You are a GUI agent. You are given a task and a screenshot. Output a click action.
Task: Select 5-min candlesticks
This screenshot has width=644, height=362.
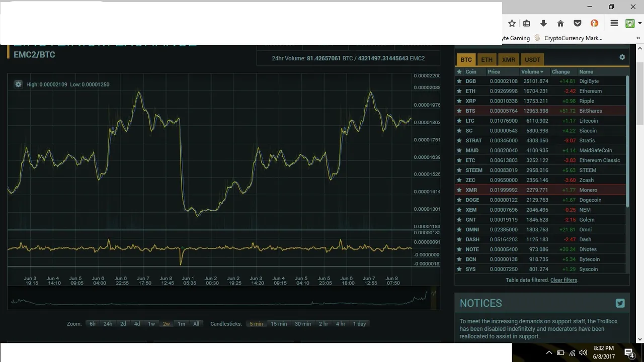point(256,324)
